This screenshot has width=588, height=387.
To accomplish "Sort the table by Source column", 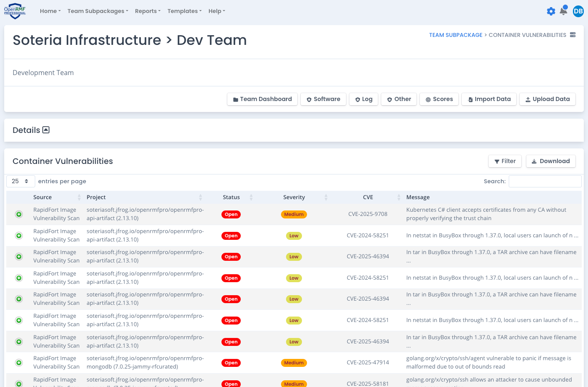I will pos(57,197).
